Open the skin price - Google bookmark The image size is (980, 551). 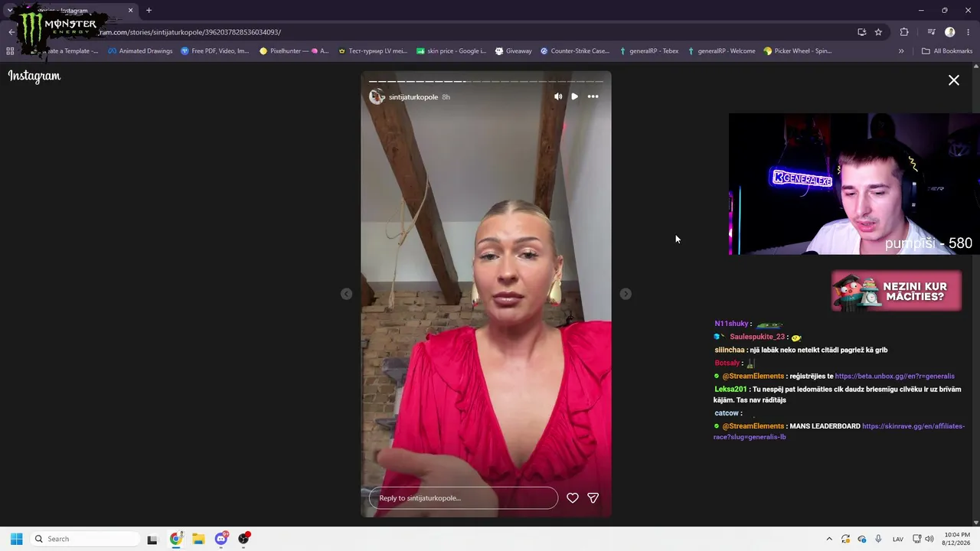(451, 51)
